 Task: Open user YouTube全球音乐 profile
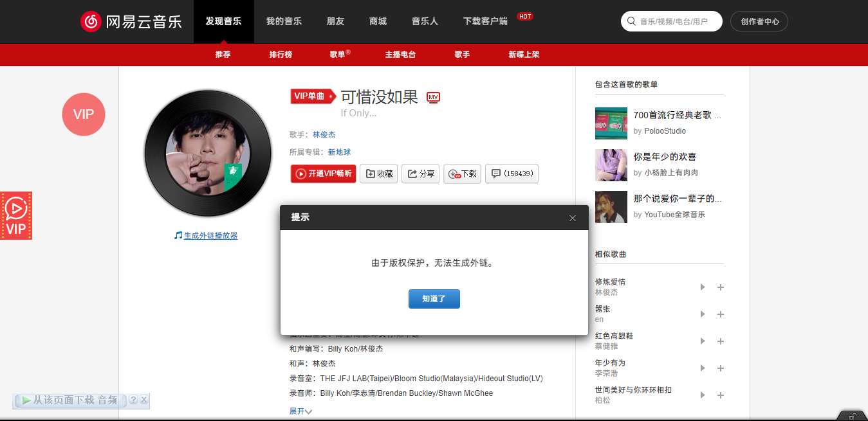[674, 215]
